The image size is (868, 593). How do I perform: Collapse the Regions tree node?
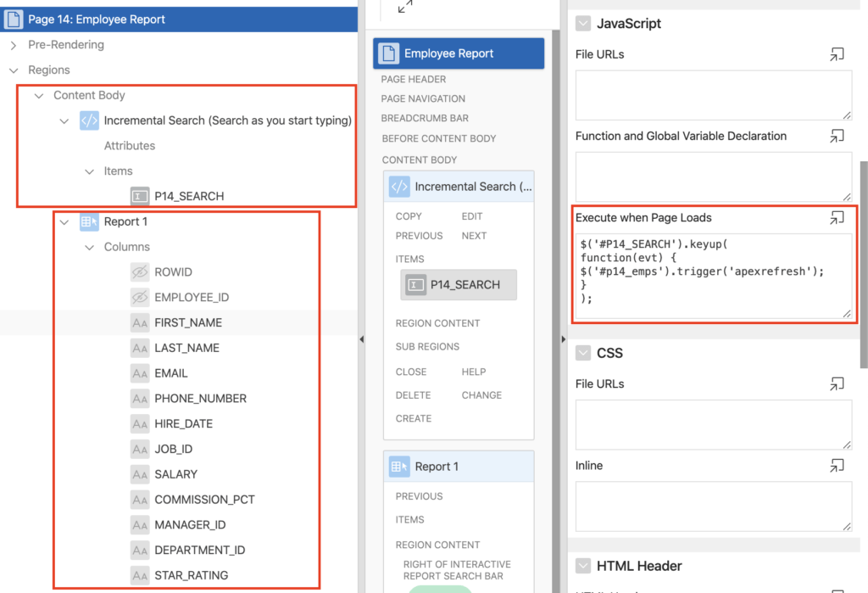tap(14, 70)
